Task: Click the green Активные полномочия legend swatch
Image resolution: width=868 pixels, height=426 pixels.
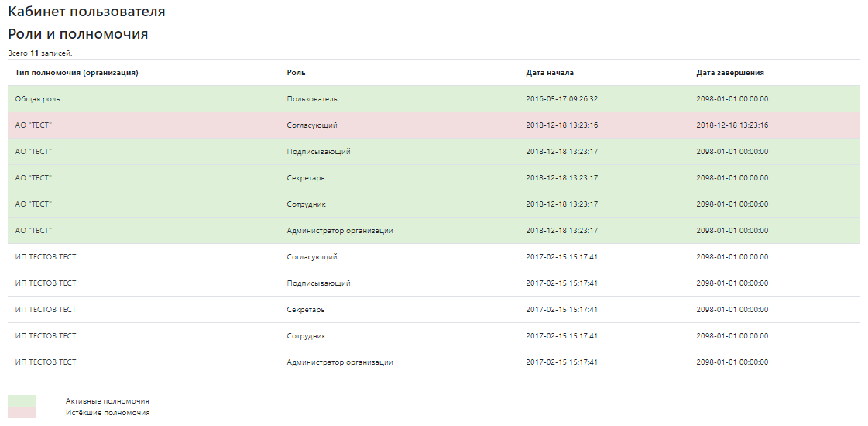Action: point(22,400)
